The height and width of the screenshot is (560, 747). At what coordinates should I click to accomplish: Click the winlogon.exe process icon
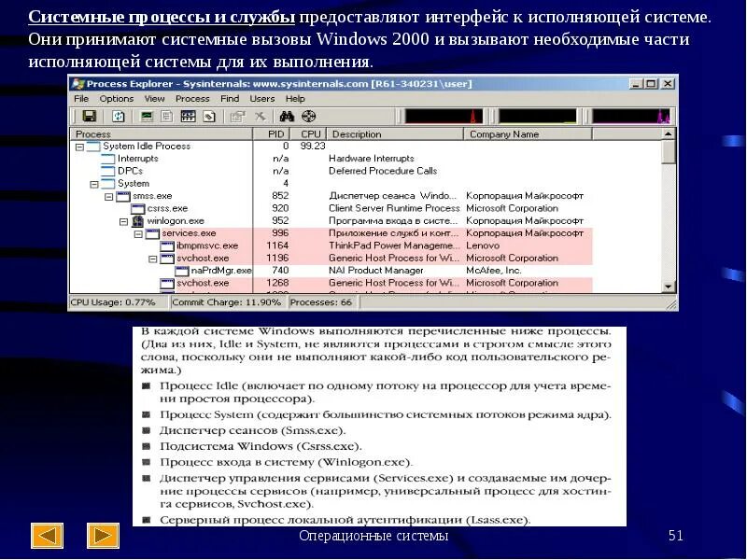137,221
